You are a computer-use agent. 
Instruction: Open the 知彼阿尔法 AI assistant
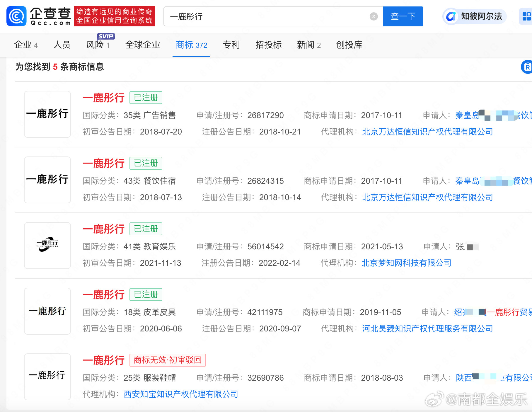point(475,16)
